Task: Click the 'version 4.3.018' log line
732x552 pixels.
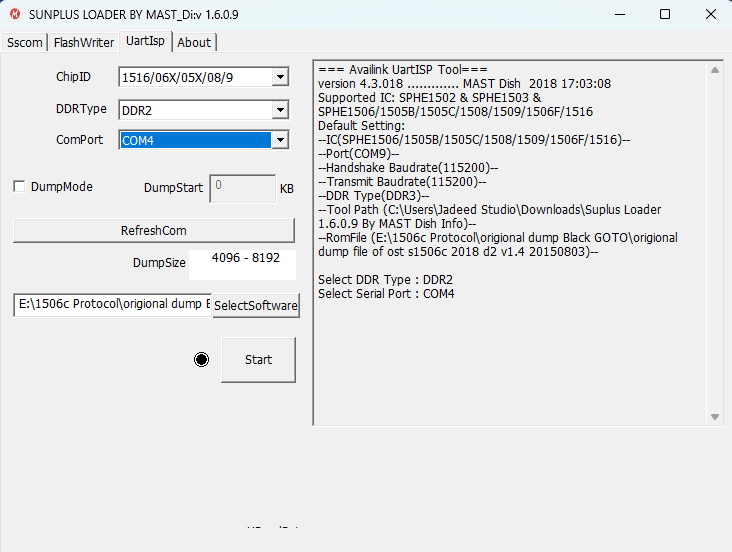Action: point(464,84)
